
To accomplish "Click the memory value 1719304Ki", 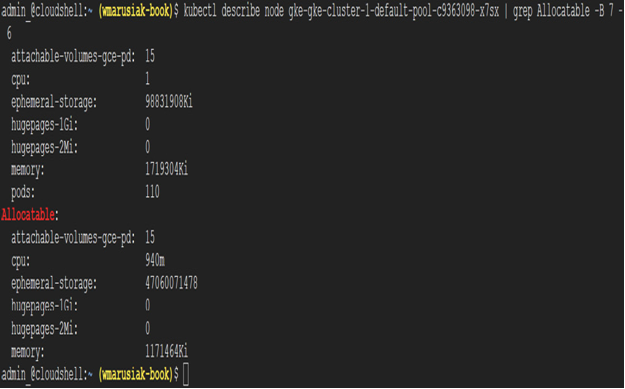I will click(166, 169).
